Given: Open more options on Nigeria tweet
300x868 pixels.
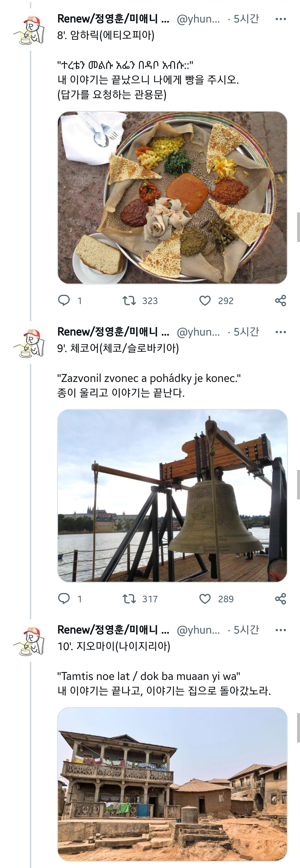Looking at the screenshot, I should coord(280,630).
